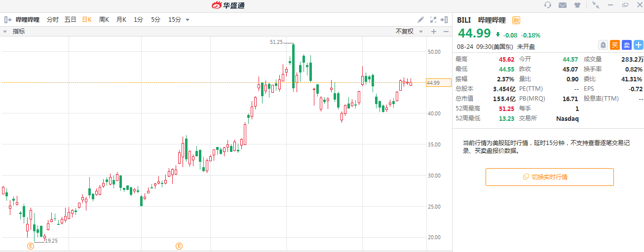This screenshot has height=252, width=644.
Task: Open customer service headset icon
Action: click(548, 5)
